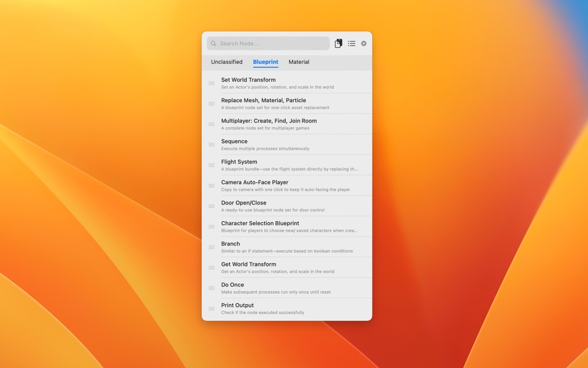Select the Print Output node
Viewport: 588px width, 368px height.
287,309
